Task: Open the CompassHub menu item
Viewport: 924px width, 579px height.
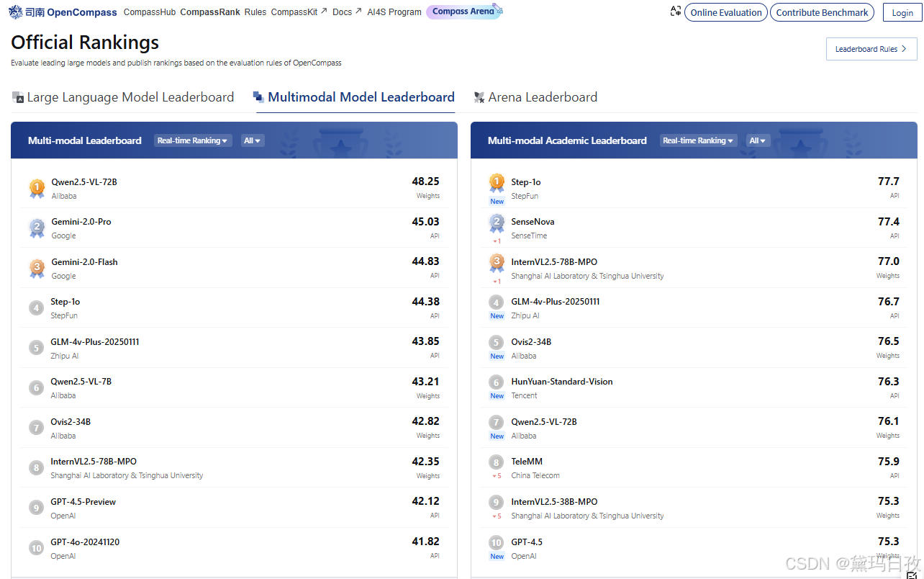Action: point(150,12)
